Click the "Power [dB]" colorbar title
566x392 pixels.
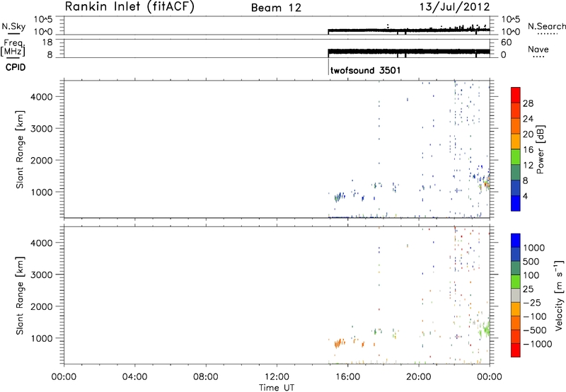[x=541, y=149]
